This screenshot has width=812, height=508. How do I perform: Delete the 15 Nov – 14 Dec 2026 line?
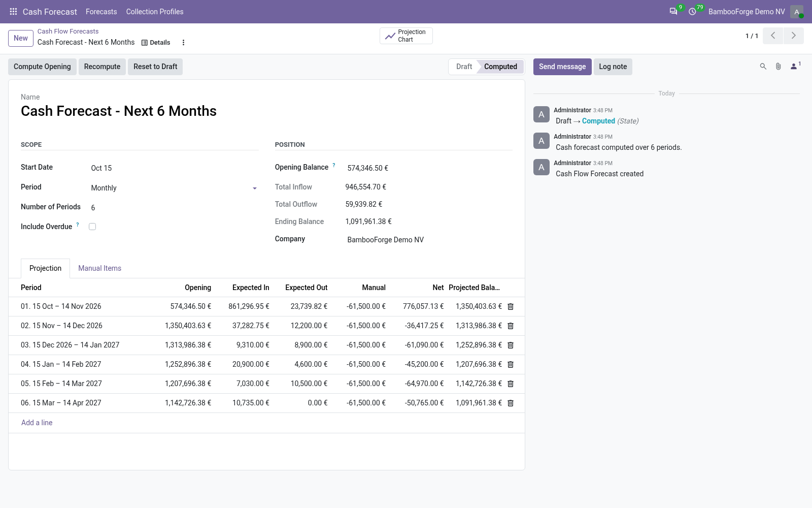tap(511, 326)
